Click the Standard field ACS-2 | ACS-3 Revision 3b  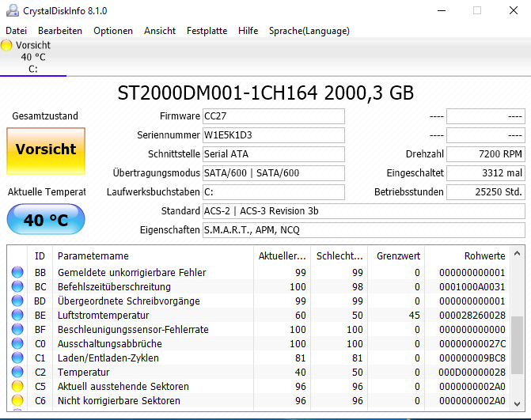pyautogui.click(x=364, y=211)
